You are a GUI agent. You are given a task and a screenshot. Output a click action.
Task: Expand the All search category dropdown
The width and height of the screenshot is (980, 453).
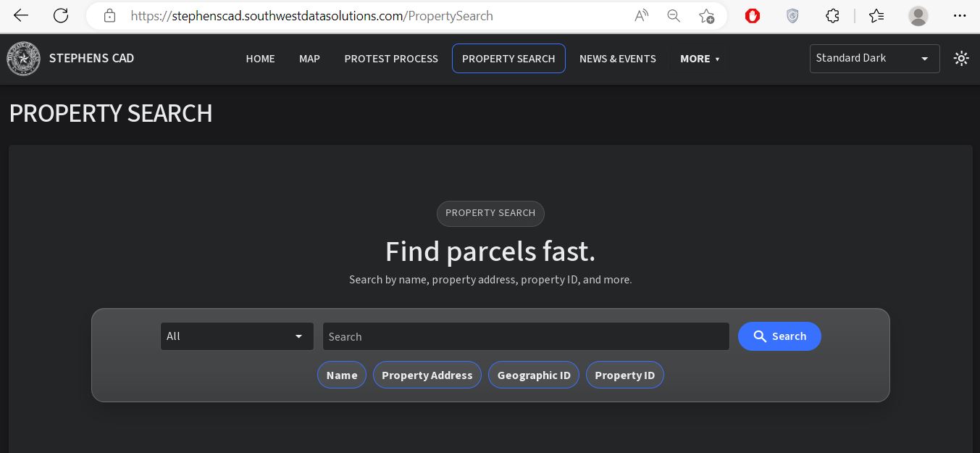pyautogui.click(x=237, y=336)
